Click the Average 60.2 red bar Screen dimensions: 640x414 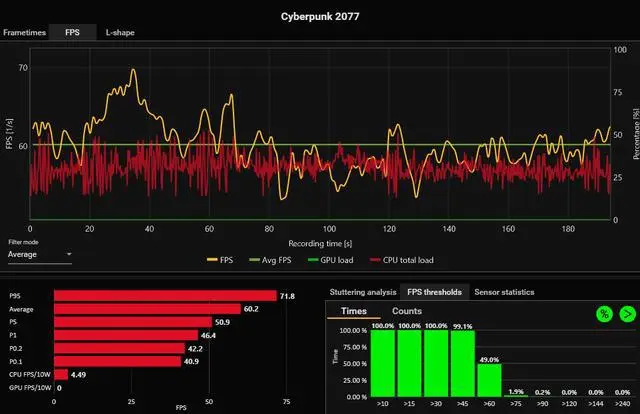(147, 309)
